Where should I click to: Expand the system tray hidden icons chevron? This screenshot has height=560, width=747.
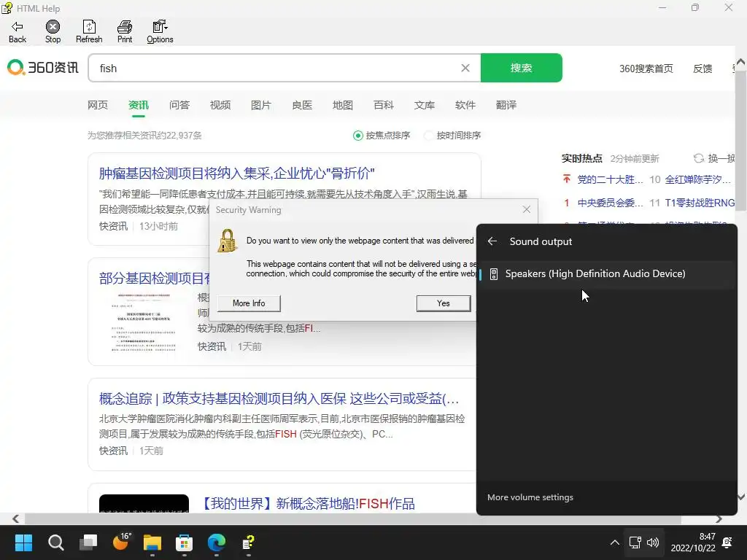click(x=614, y=542)
